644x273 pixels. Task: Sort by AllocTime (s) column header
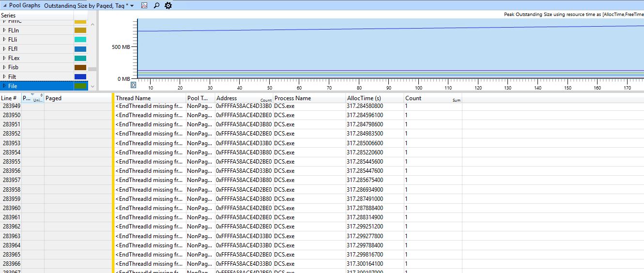click(x=375, y=98)
